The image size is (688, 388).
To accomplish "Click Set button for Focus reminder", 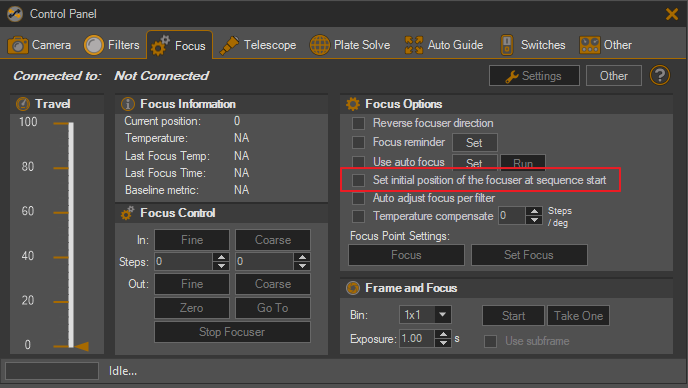I will [474, 143].
